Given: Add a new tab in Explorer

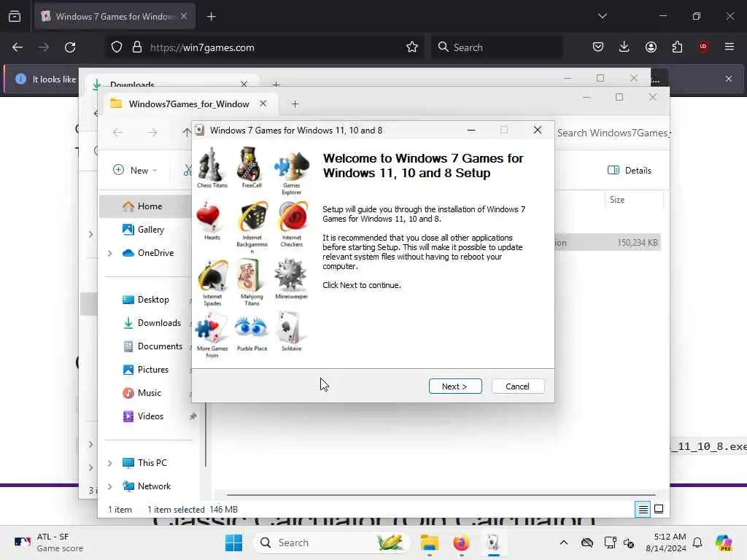Looking at the screenshot, I should click(295, 104).
